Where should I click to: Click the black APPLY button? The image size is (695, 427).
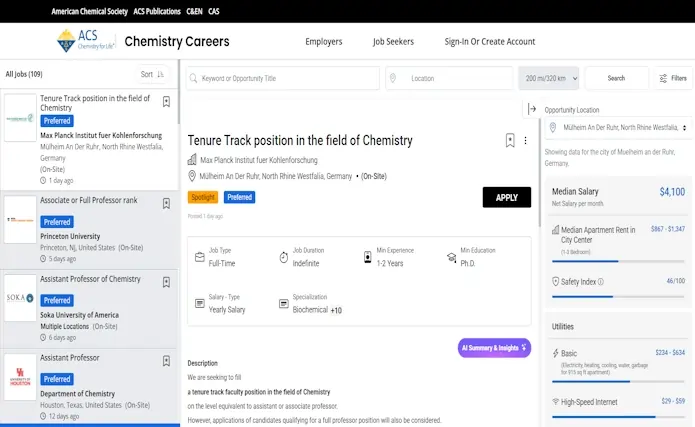(506, 197)
